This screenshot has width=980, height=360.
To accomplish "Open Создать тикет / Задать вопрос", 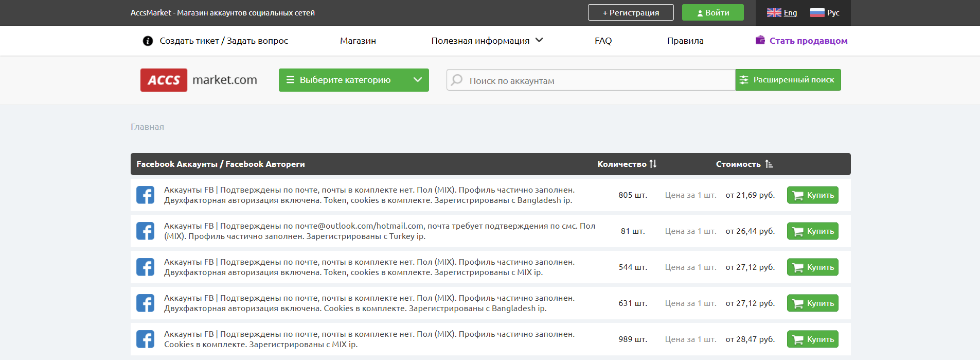I will click(x=224, y=41).
